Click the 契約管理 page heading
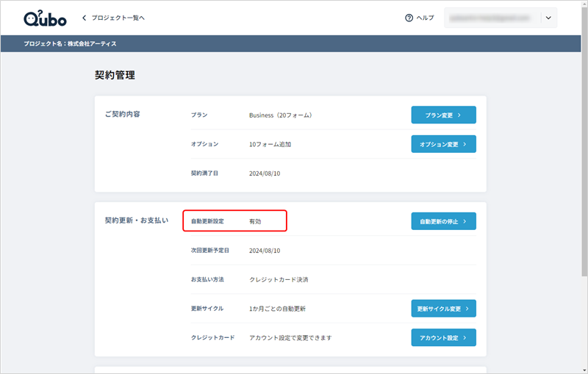Image resolution: width=588 pixels, height=374 pixels. point(115,75)
